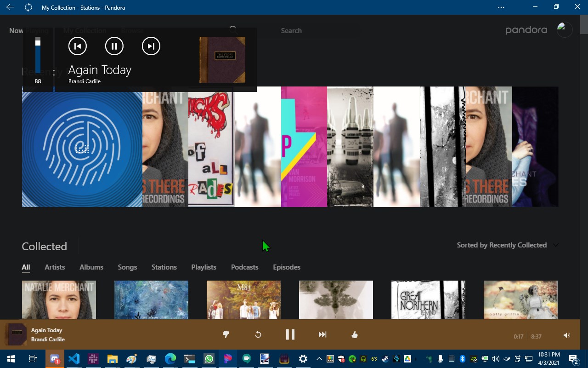Launch Visual Studio Code from taskbar
This screenshot has width=588, height=368.
coord(74,359)
